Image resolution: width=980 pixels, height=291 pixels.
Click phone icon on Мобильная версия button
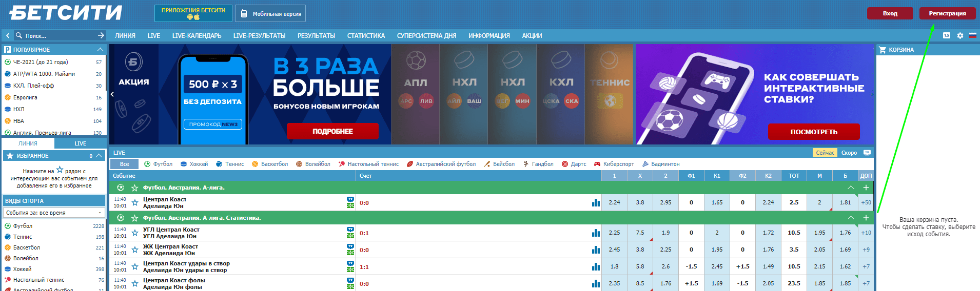click(x=244, y=14)
